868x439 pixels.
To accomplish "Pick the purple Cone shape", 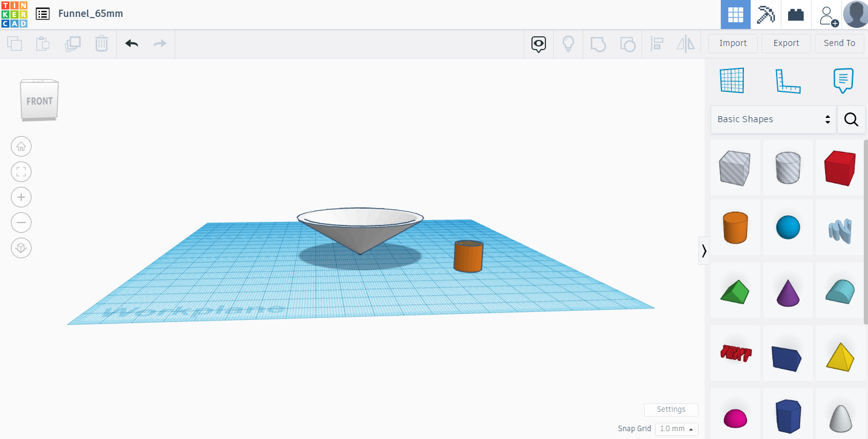I will click(788, 290).
